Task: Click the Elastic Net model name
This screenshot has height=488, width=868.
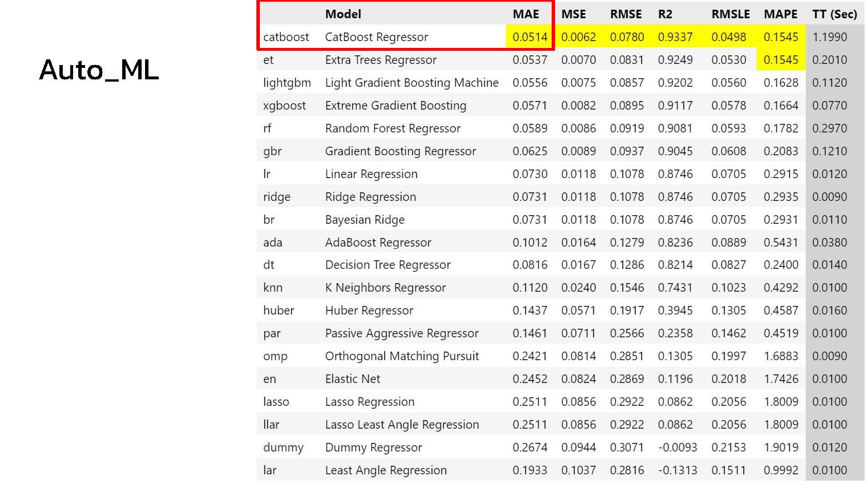Action: pos(352,379)
